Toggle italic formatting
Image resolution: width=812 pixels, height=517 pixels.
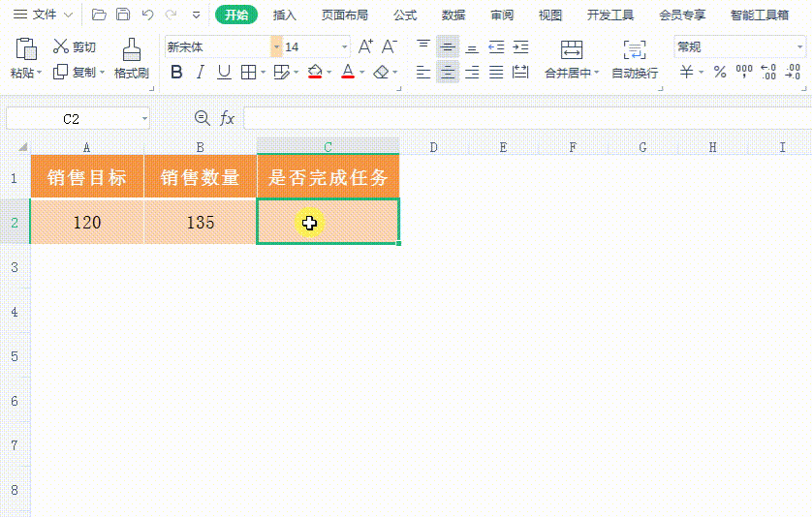tap(201, 72)
